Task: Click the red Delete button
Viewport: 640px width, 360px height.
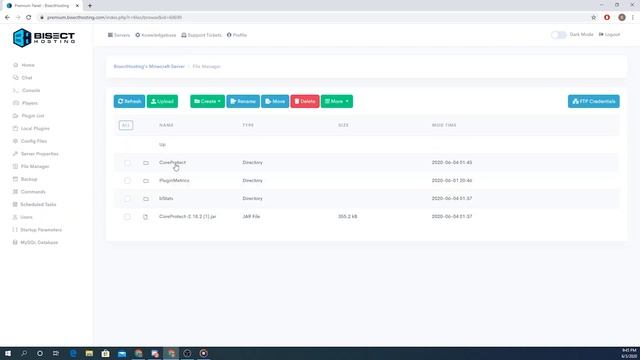Action: click(x=304, y=101)
